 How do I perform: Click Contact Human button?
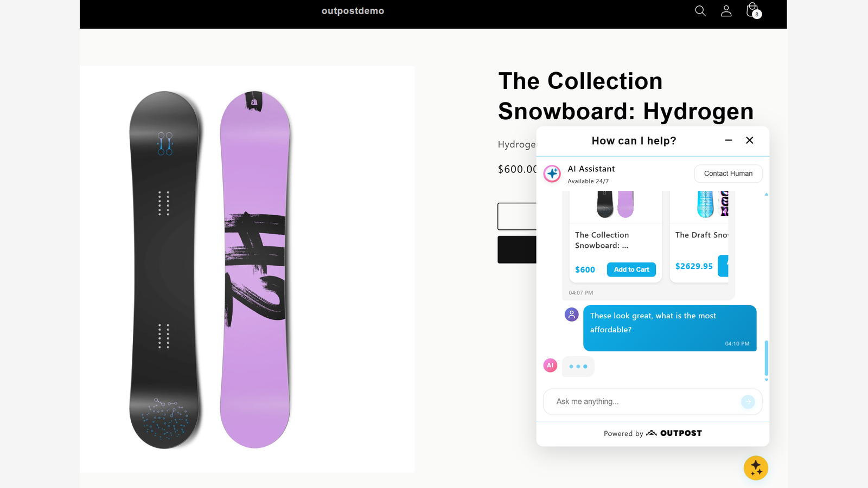pyautogui.click(x=728, y=174)
